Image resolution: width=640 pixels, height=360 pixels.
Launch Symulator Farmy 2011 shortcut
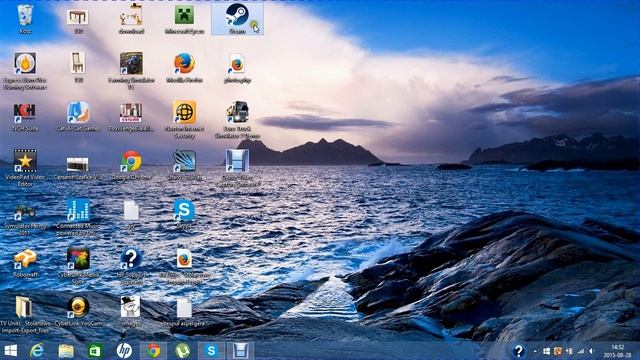[25, 212]
